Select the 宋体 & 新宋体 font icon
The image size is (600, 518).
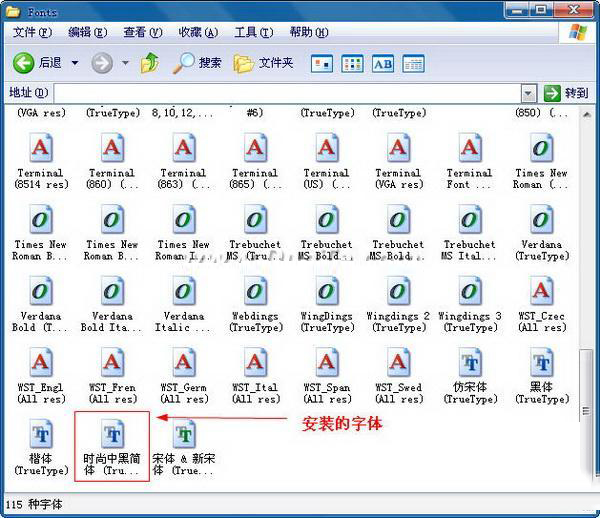coord(184,434)
